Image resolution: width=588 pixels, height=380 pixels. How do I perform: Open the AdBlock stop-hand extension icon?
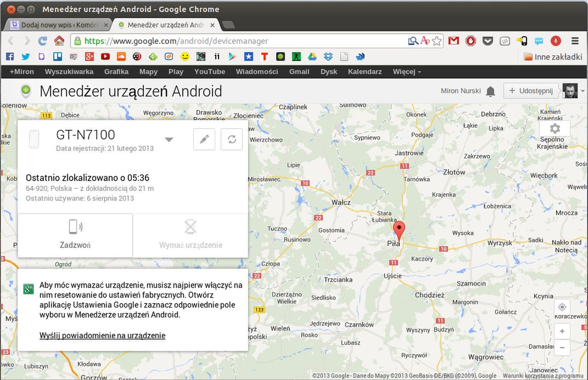(471, 41)
